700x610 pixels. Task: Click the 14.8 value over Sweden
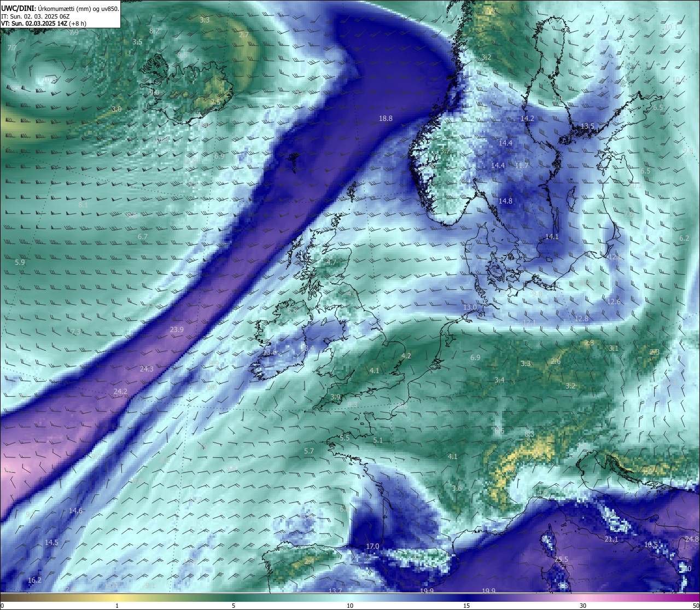coord(505,201)
